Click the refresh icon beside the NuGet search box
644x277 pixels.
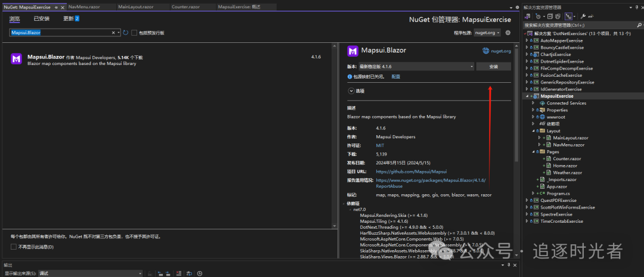pos(126,33)
